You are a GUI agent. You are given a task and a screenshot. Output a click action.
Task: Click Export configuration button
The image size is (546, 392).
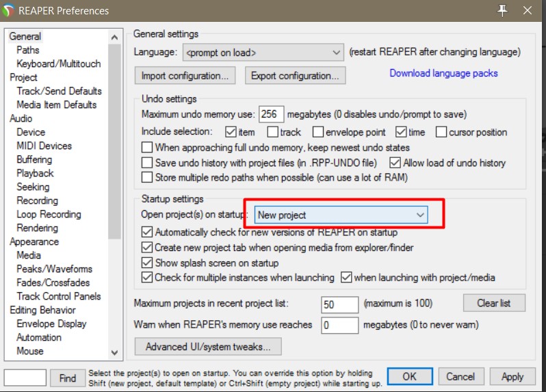click(x=296, y=75)
